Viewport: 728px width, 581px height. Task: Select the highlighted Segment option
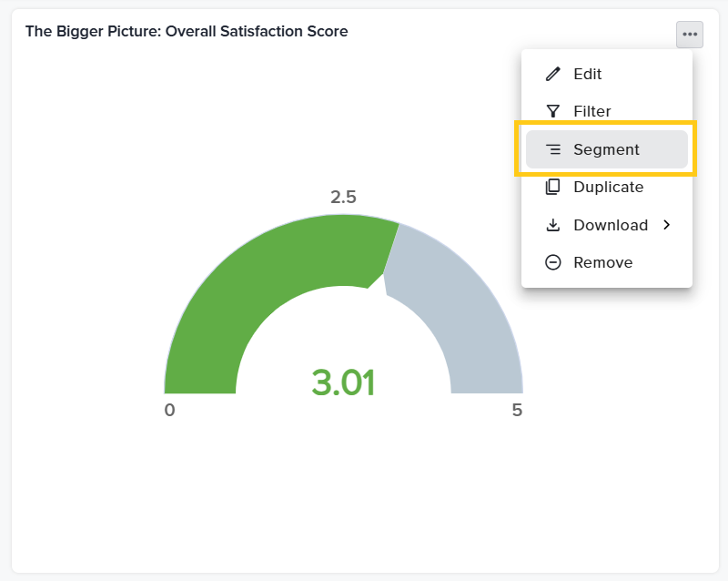click(x=606, y=149)
